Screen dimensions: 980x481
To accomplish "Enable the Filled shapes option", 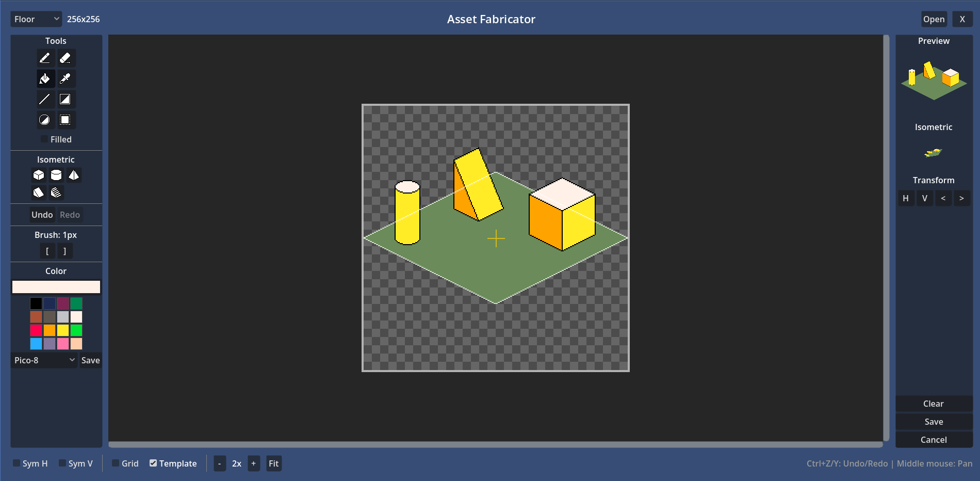I will click(x=44, y=139).
